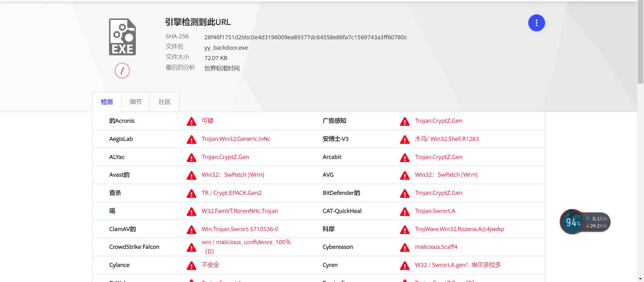Screen dimensions: 644x282
Task: Click the warning icon beside TrojWare.Win32.Rozena.A@4jwdqr
Action: click(405, 230)
